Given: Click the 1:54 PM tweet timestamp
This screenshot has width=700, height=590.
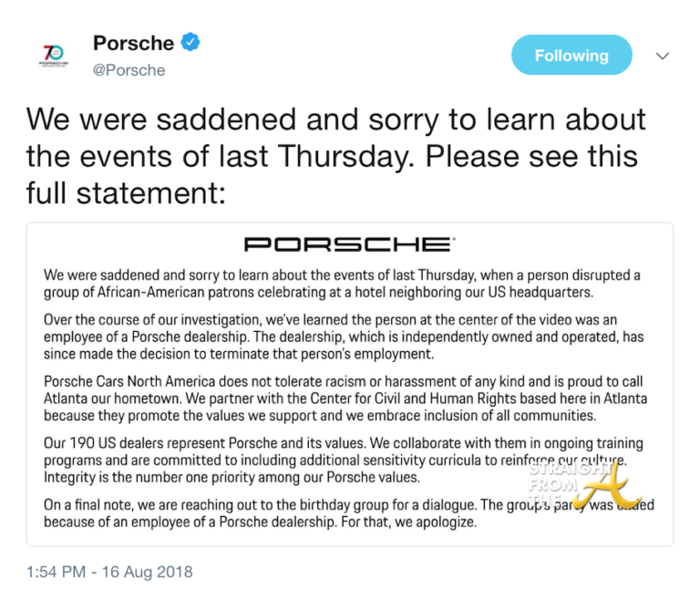Looking at the screenshot, I should click(x=109, y=573).
